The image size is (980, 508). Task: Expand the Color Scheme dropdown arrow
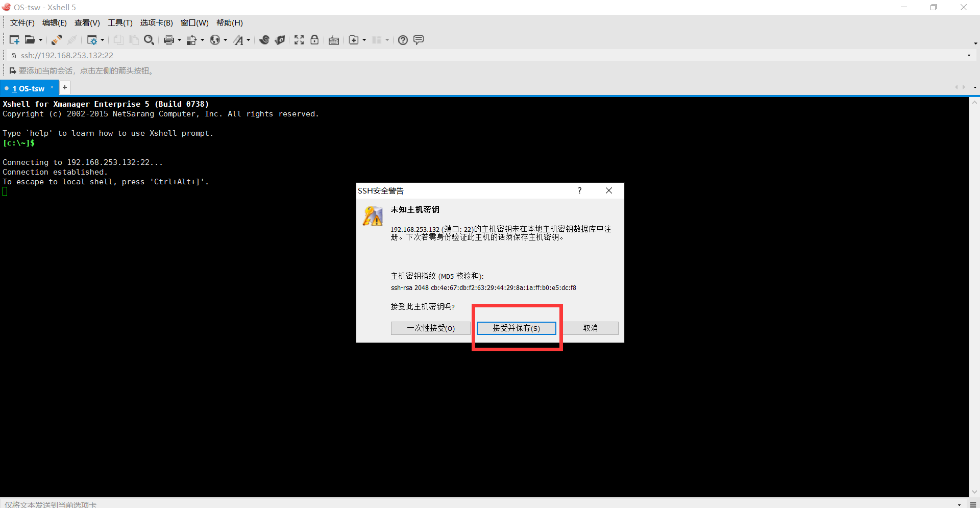click(x=203, y=40)
